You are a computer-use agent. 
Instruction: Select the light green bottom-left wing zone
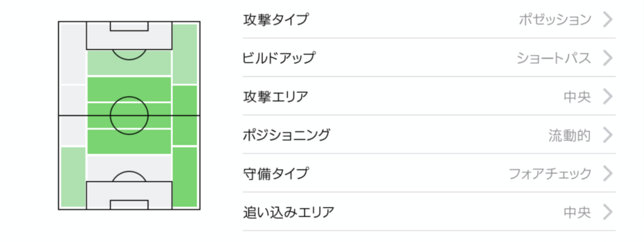(73, 177)
